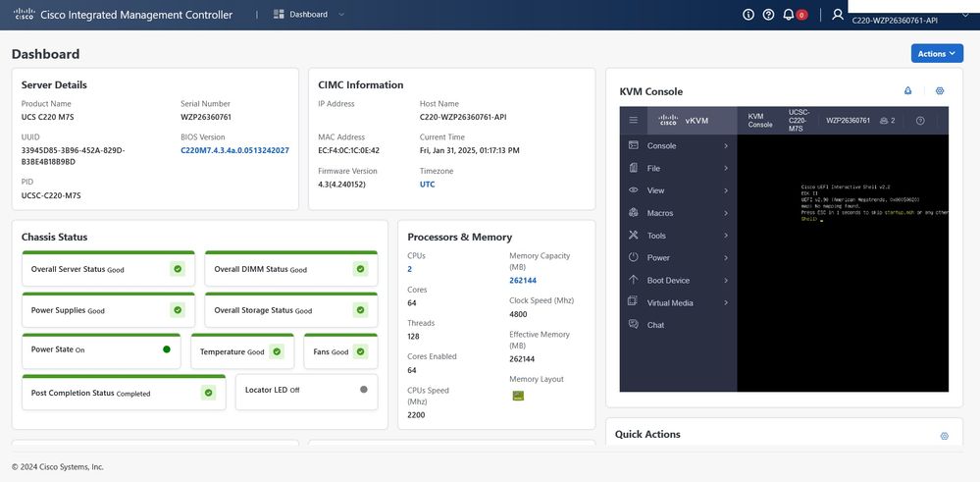Expand the vKVM File submenu arrow

click(x=726, y=168)
